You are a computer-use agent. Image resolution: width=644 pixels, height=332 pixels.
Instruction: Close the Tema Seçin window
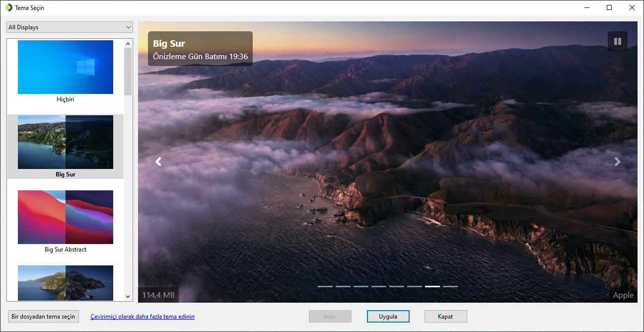pos(632,7)
